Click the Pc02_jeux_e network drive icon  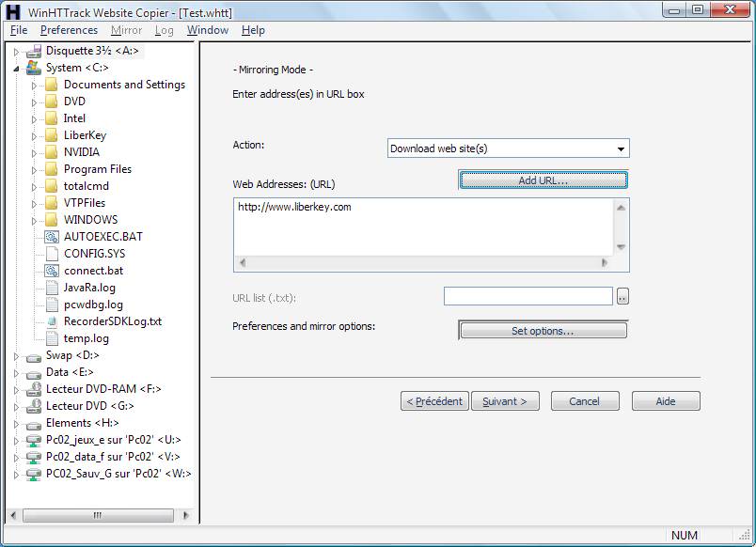coord(33,441)
